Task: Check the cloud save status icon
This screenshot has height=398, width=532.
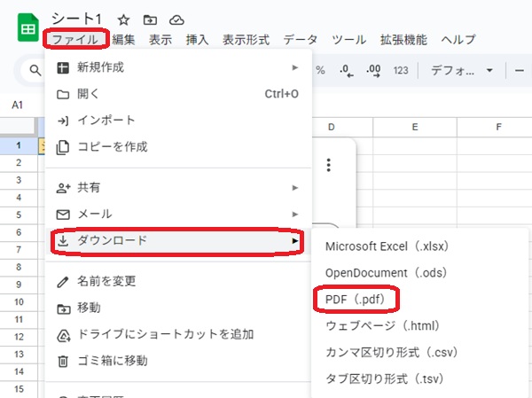Action: [x=176, y=20]
